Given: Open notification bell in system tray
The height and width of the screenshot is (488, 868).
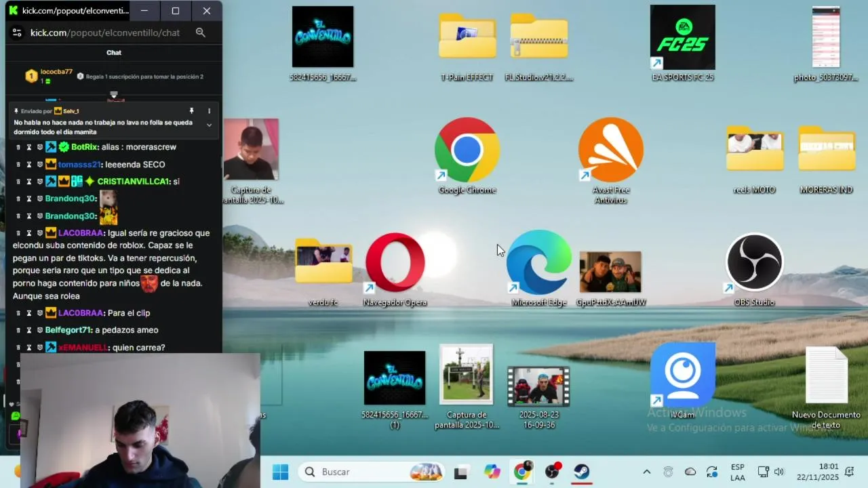Looking at the screenshot, I should coord(850,472).
